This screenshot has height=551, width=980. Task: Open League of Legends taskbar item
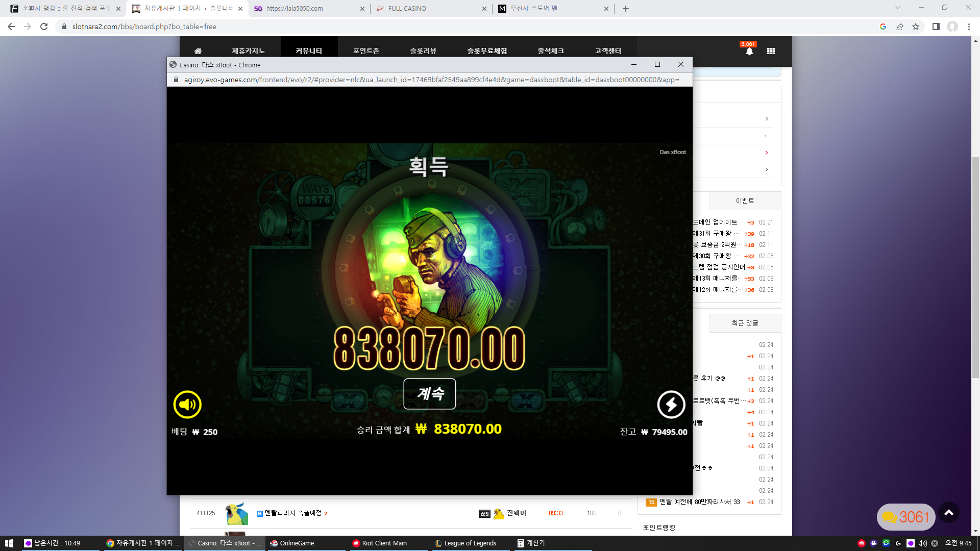click(x=471, y=543)
